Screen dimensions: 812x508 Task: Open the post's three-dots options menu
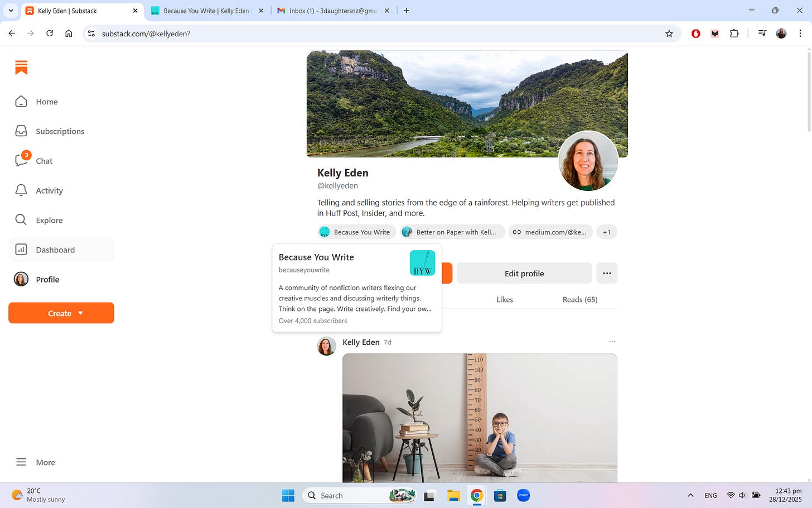click(612, 342)
